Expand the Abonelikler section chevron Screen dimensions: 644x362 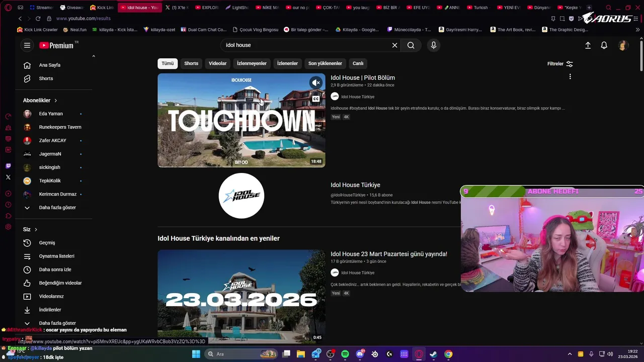tap(55, 101)
